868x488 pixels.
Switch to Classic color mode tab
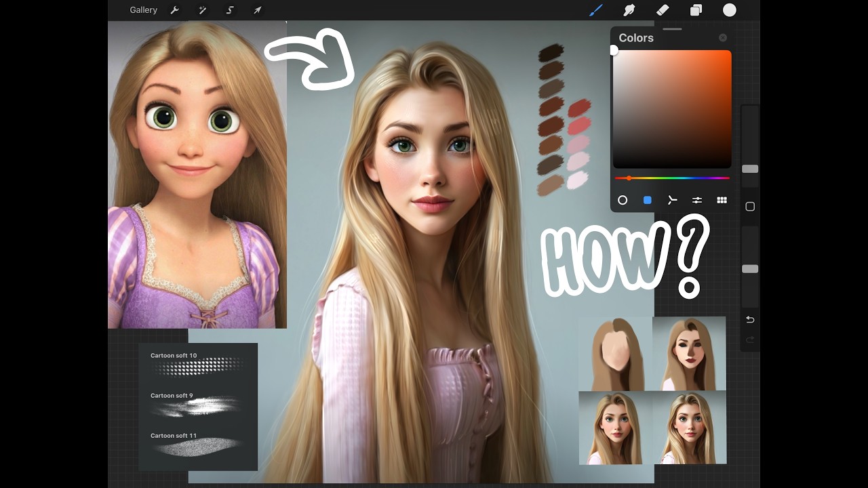pos(648,200)
